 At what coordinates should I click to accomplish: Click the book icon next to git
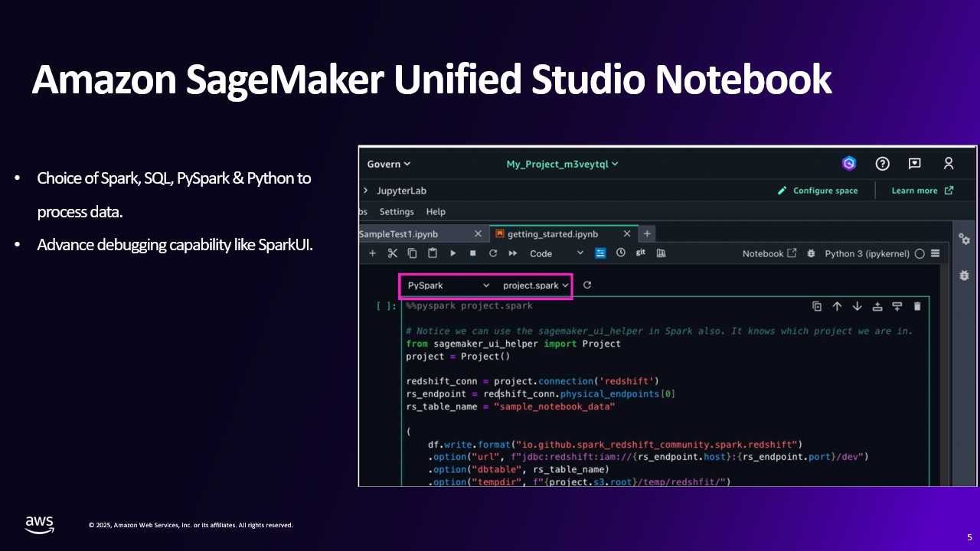pyautogui.click(x=661, y=253)
